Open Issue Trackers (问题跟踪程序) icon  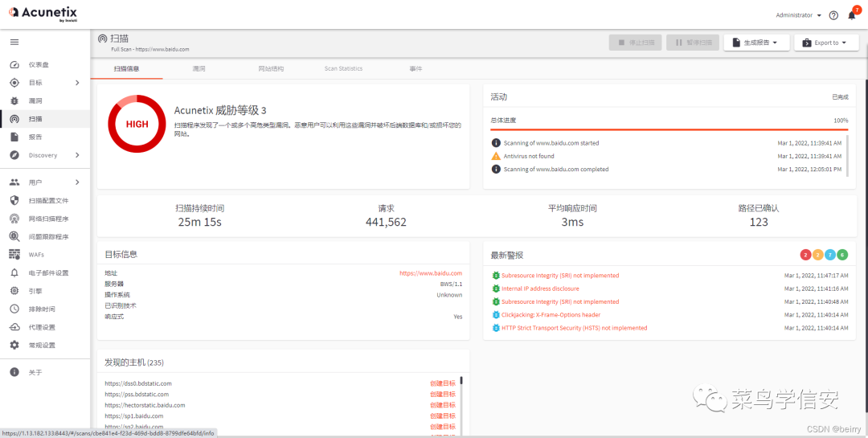click(x=15, y=236)
